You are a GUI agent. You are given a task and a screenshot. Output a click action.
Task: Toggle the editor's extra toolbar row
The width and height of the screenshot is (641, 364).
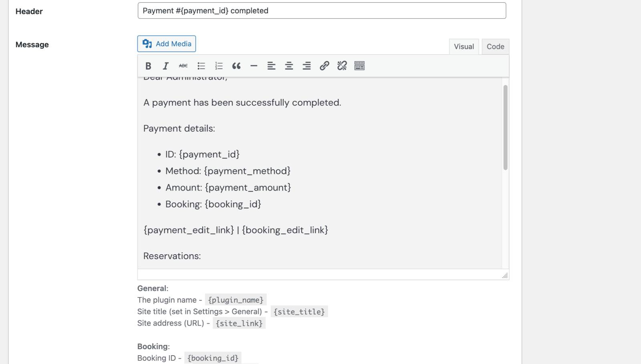click(x=359, y=66)
